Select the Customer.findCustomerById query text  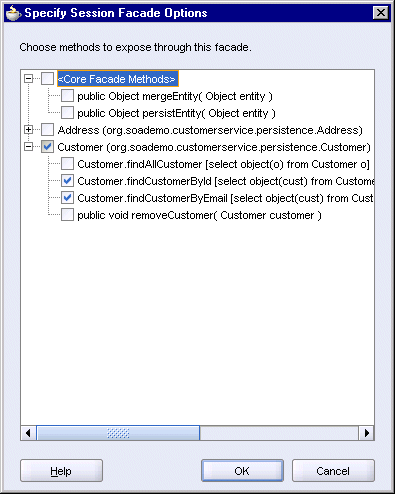click(226, 181)
